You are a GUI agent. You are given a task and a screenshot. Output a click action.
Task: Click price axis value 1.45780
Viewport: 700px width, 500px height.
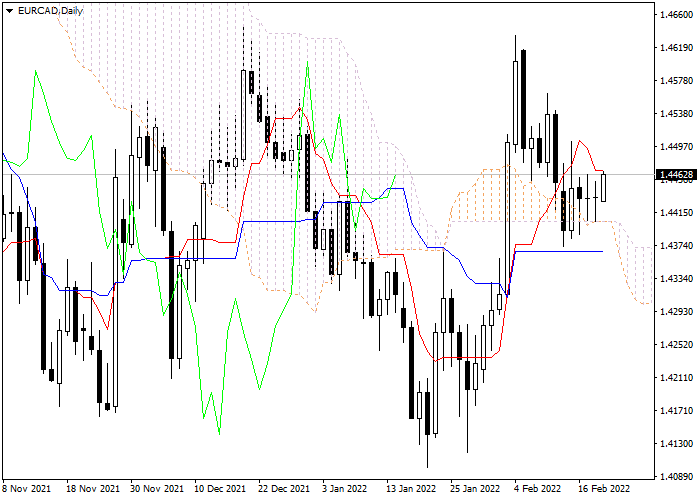click(676, 81)
